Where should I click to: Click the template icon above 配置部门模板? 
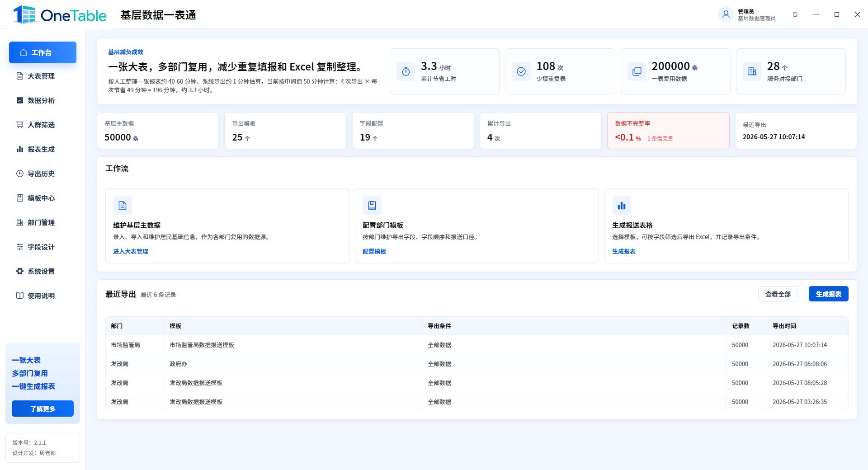(x=372, y=206)
